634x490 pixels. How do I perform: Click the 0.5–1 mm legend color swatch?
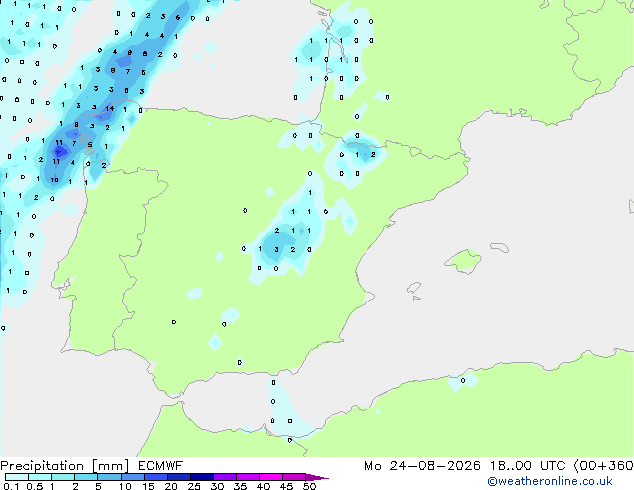coord(40,477)
